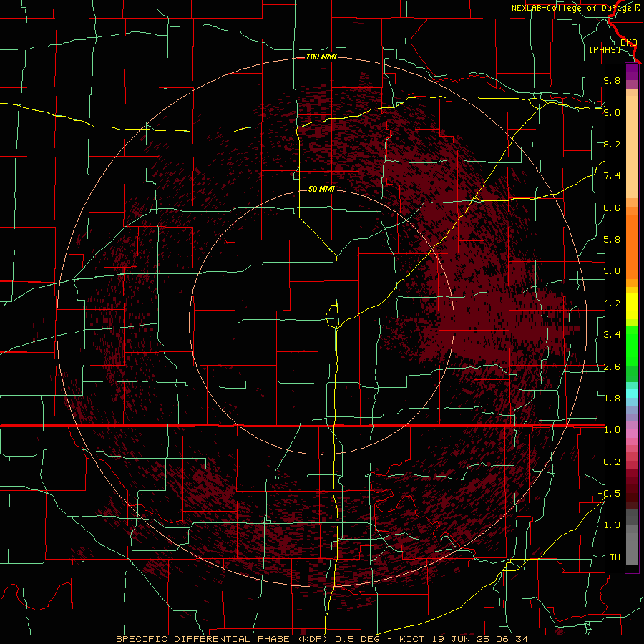Viewport: 644px width, 644px height.
Task: Click the 100 NMI range ring label
Action: pyautogui.click(x=321, y=57)
